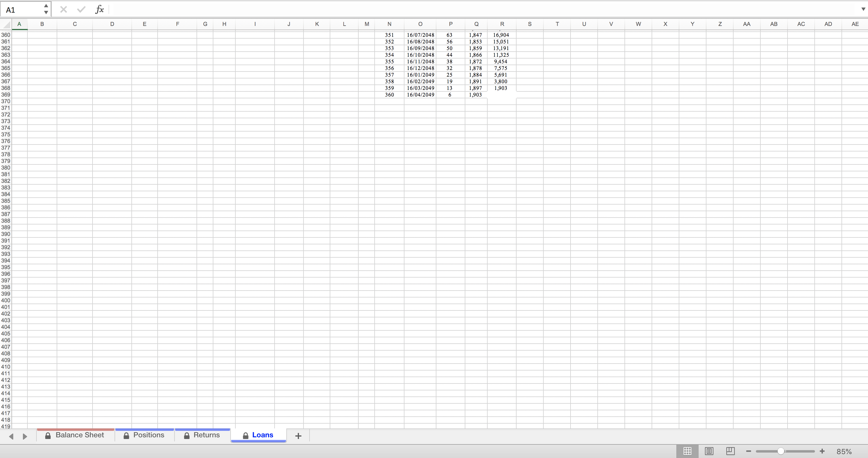Click the lock icon on Positions tab
This screenshot has width=868, height=458.
coord(126,436)
